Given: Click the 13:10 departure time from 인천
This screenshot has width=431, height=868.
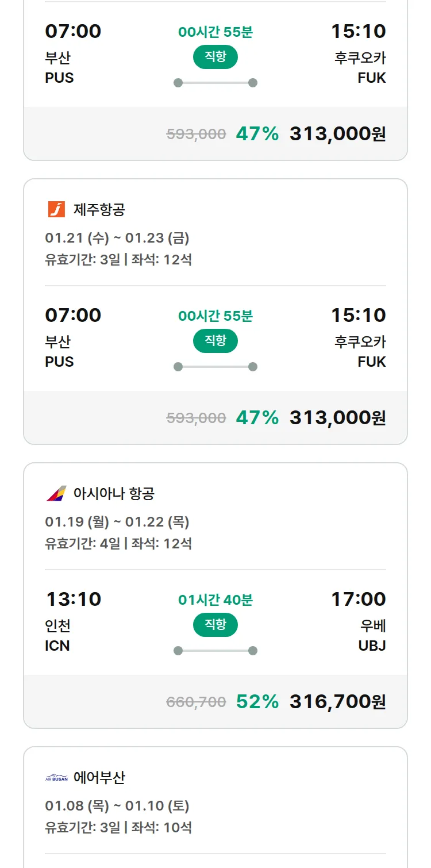Looking at the screenshot, I should 74,599.
